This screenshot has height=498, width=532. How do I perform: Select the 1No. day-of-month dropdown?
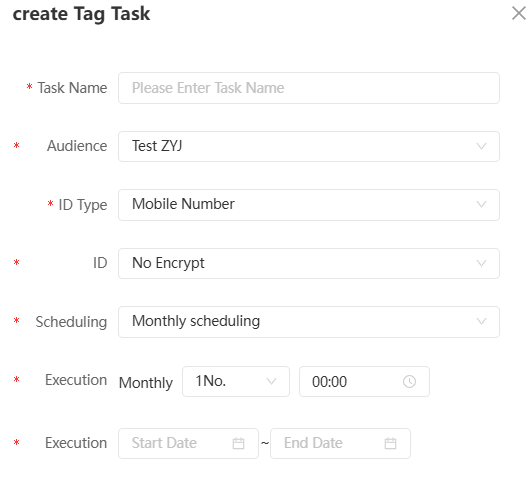click(236, 381)
